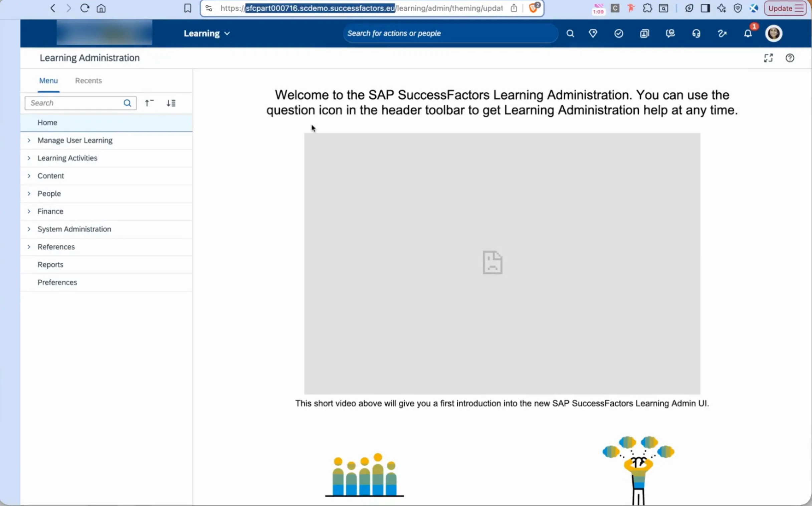The height and width of the screenshot is (506, 812).
Task: Expand the References menu node
Action: (x=29, y=247)
